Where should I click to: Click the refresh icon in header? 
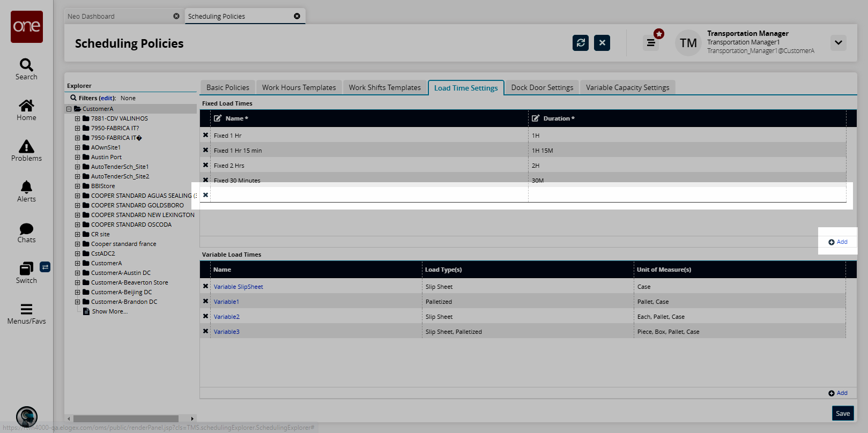point(581,43)
